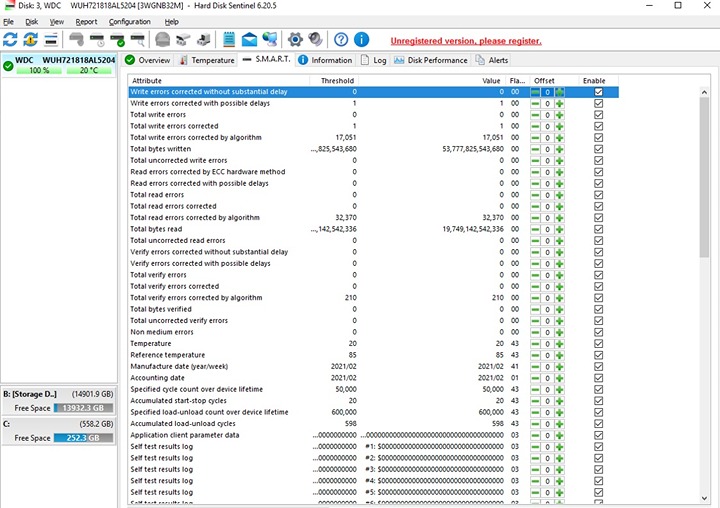Click the refresh icon with yellow warning

31,40
